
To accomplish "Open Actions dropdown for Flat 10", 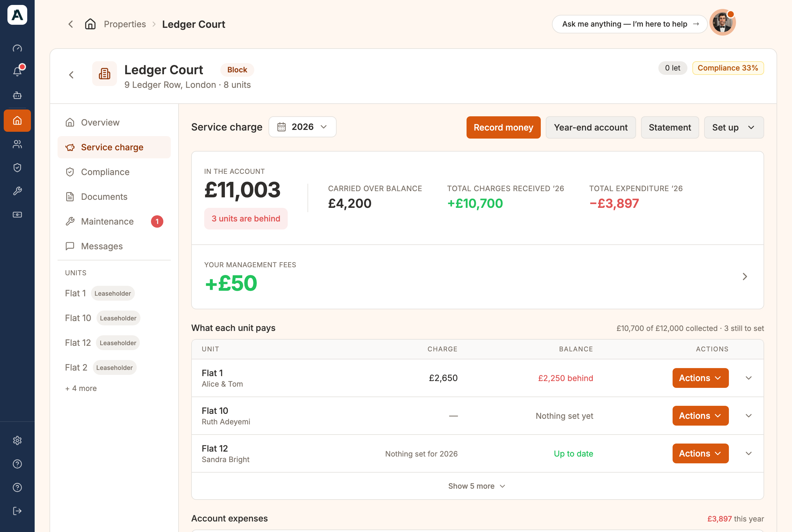I will 700,416.
